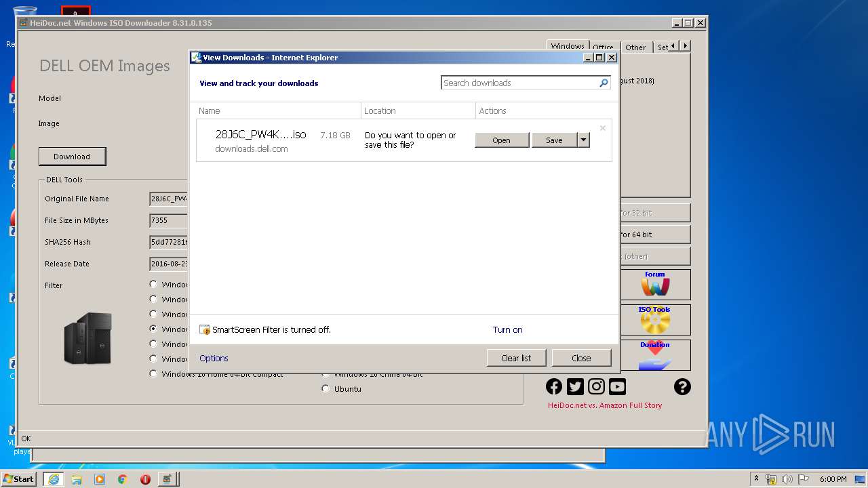The image size is (868, 488).
Task: Select Windows 10 Home 64-bit Compact radio
Action: tap(153, 373)
